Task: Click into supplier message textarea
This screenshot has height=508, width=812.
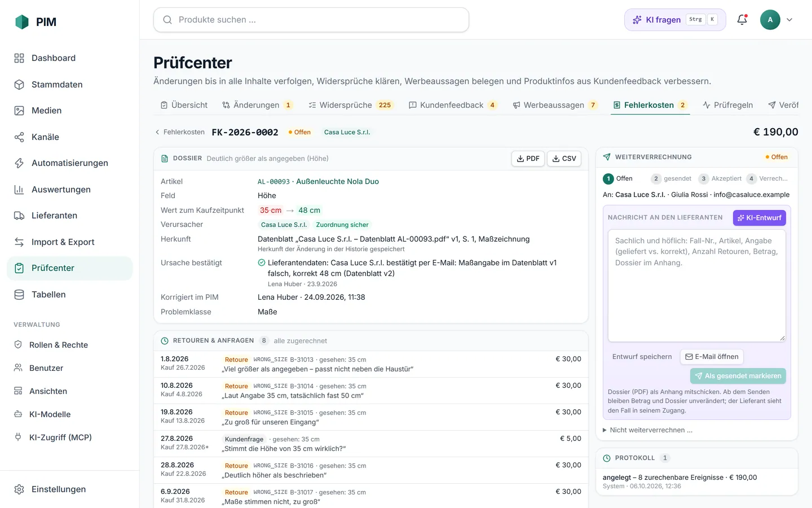Action: pyautogui.click(x=697, y=286)
